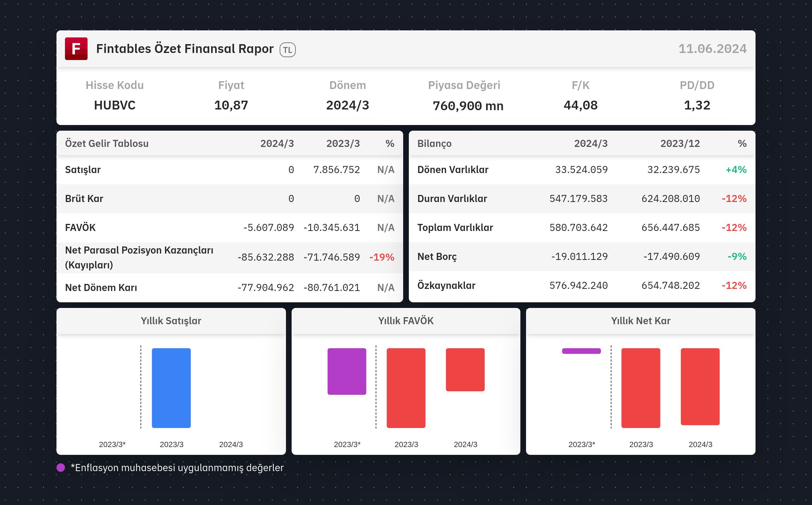The image size is (812, 505).
Task: Click the Net Borç value -19.011.129
Action: (x=579, y=256)
